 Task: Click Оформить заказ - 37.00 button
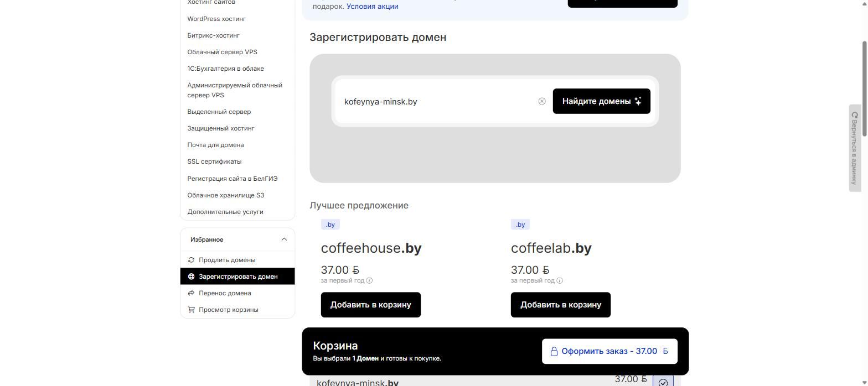pos(609,351)
